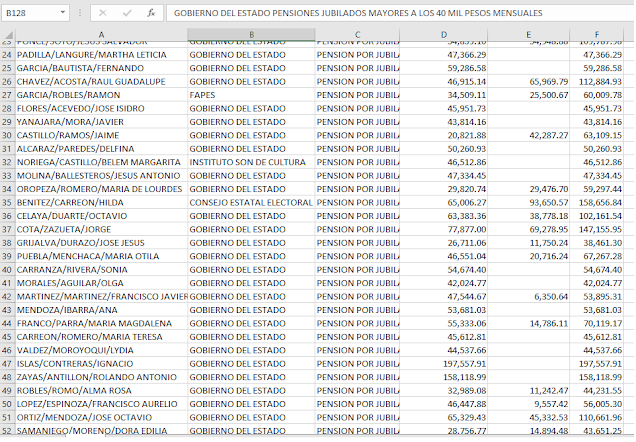636x442 pixels.
Task: Select column A header
Action: [x=101, y=35]
